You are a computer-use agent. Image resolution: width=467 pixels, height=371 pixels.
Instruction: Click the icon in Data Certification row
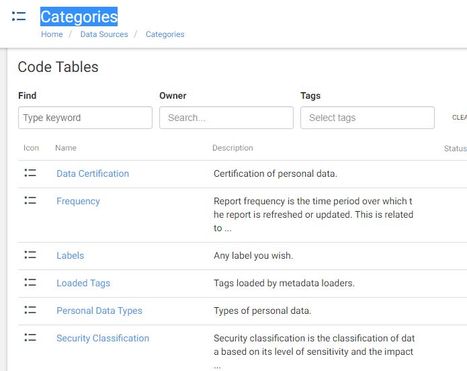[30, 173]
